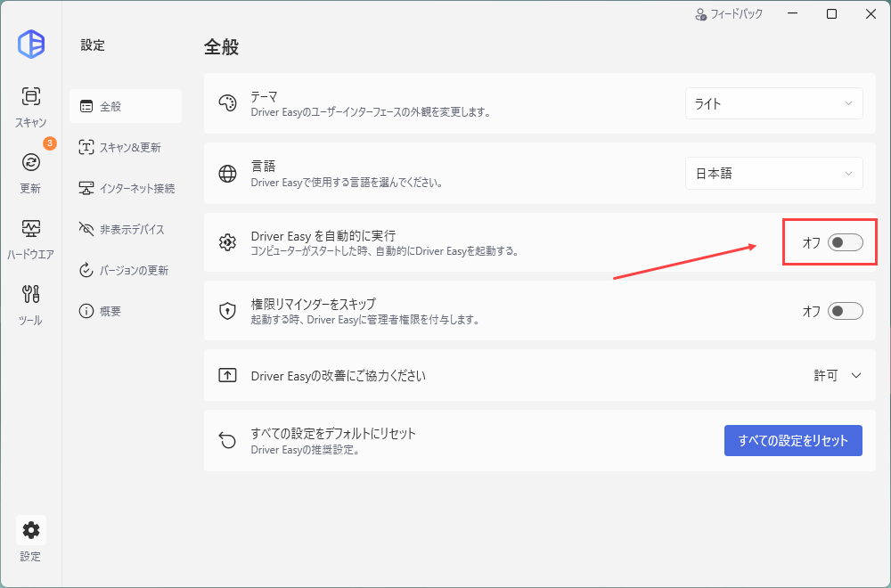Select 全般 settings menu item
The height and width of the screenshot is (588, 891).
tap(126, 106)
